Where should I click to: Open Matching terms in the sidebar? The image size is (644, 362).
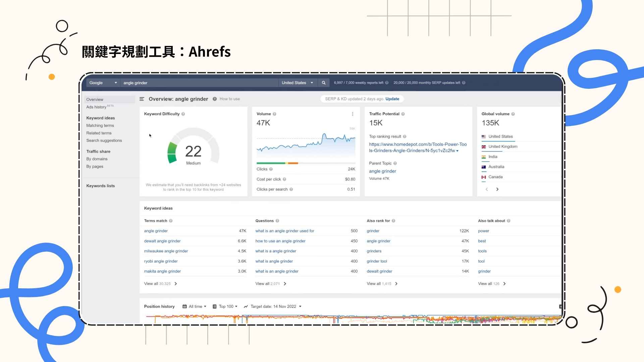click(x=100, y=125)
